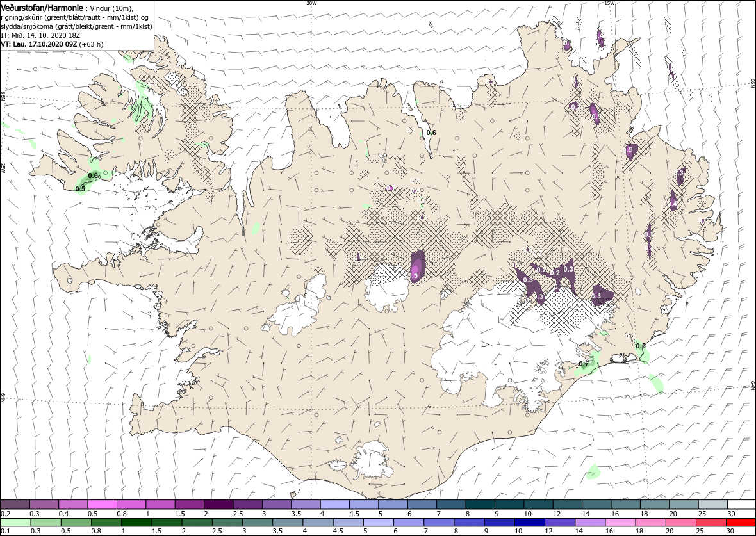The height and width of the screenshot is (536, 756).
Task: Select the upper legend row 0.4 orchid swatch
Action: point(73,504)
